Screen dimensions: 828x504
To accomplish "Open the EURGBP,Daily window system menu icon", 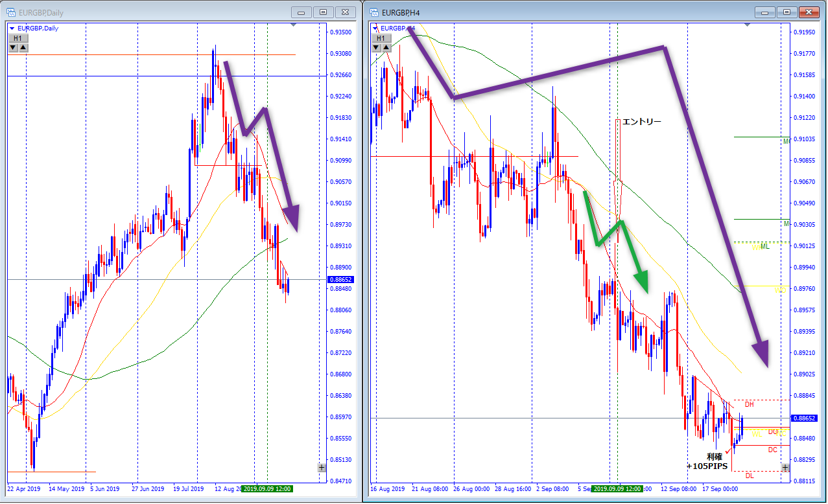I will (x=12, y=12).
